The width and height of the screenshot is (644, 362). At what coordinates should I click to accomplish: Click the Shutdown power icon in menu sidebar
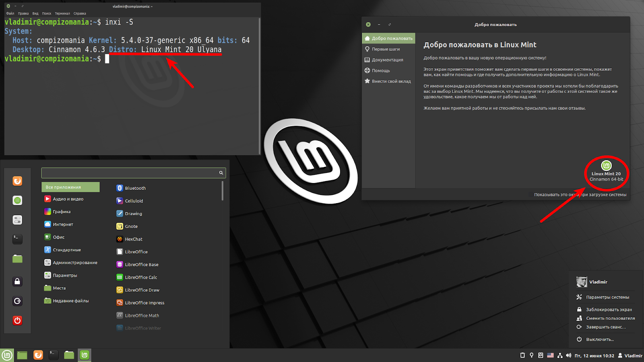17,321
